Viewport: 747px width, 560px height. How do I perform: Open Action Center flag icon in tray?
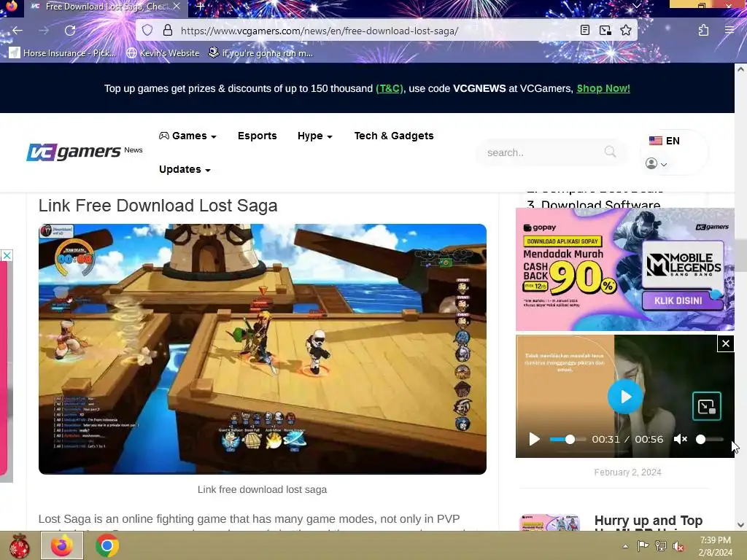click(643, 546)
